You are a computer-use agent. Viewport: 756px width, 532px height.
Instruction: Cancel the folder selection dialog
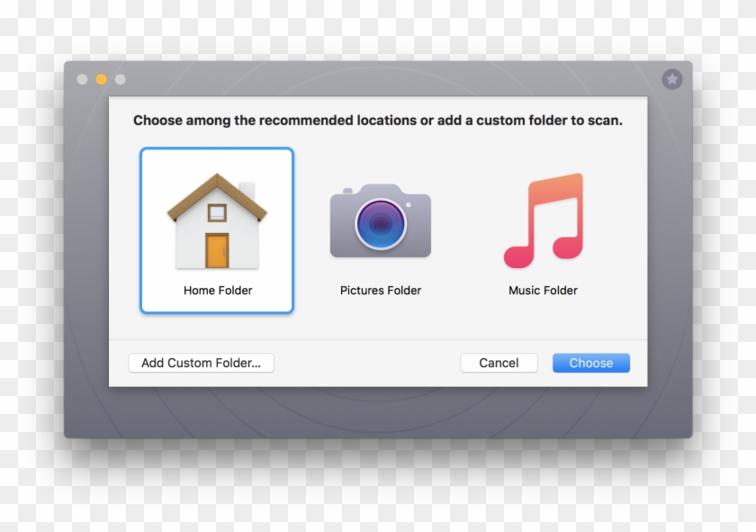[499, 363]
